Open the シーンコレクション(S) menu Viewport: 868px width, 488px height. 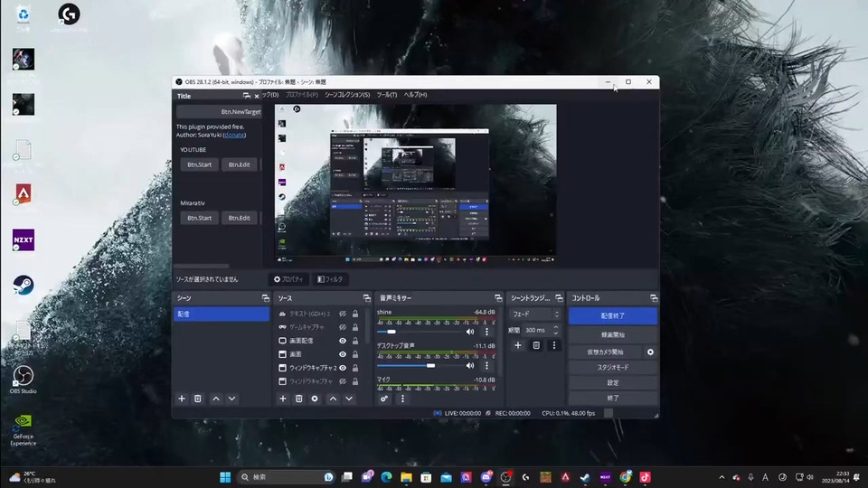tap(346, 95)
